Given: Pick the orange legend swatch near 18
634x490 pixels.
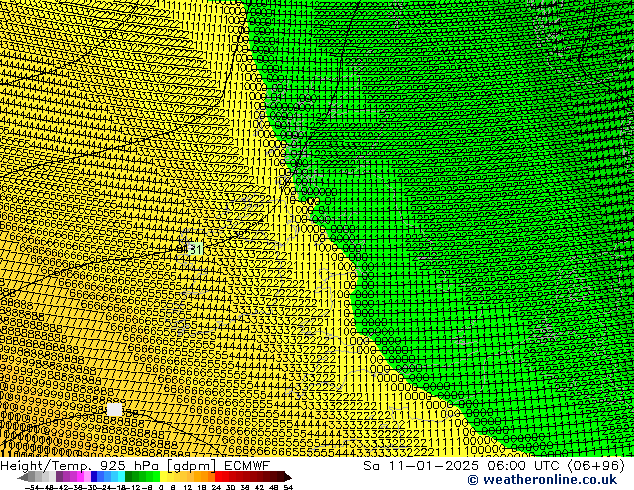Looking at the screenshot, I should coord(205,477).
